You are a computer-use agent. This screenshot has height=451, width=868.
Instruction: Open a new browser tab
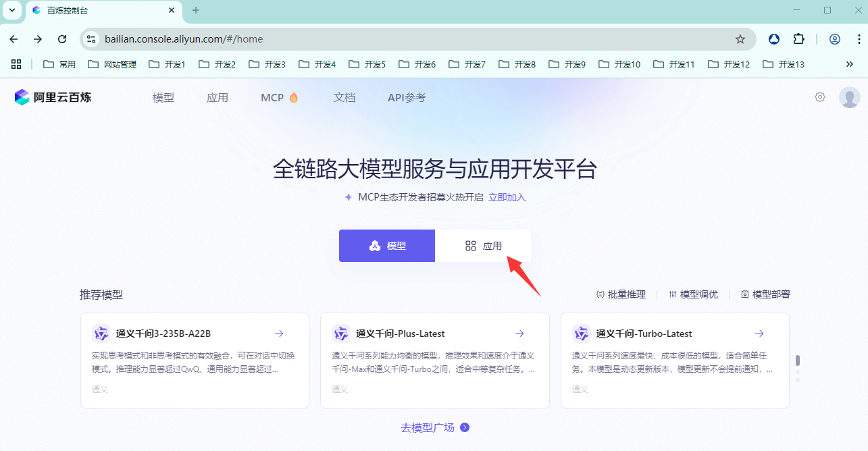(196, 10)
